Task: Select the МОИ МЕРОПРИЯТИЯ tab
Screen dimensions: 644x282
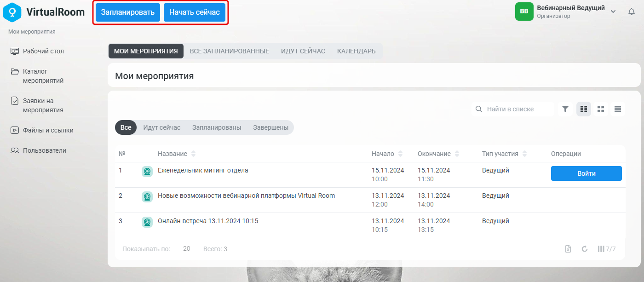Action: (x=146, y=51)
